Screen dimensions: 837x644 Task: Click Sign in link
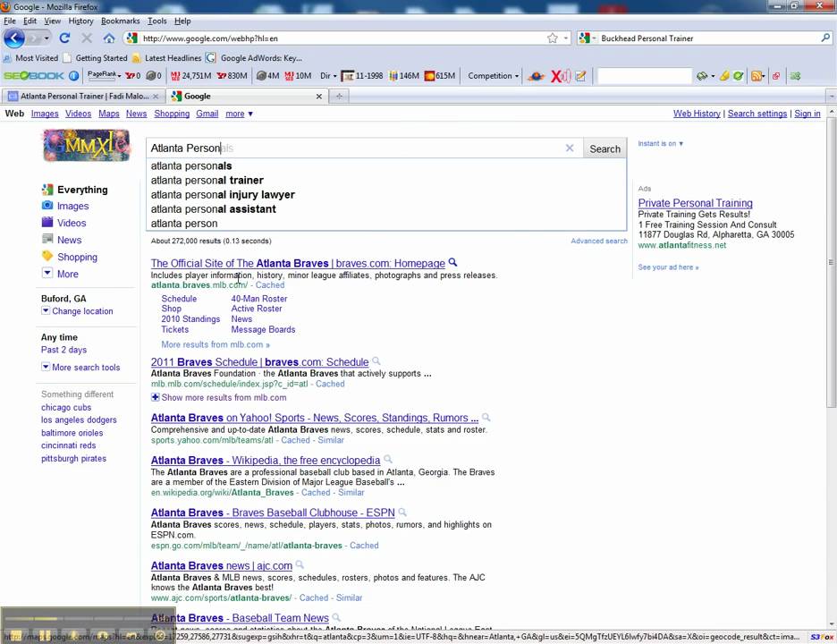pos(807,114)
